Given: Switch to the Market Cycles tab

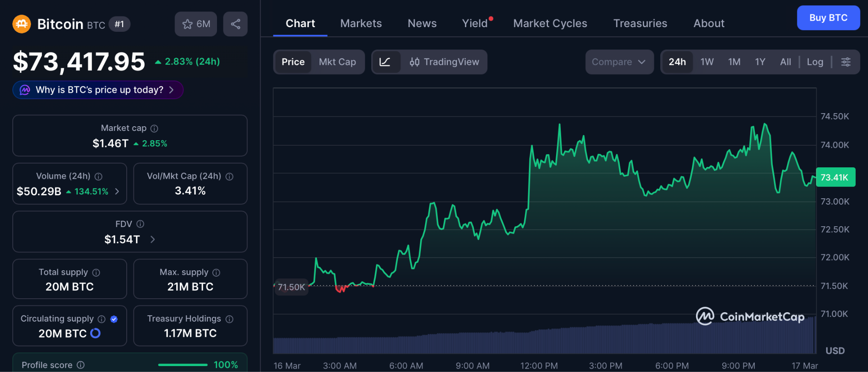Looking at the screenshot, I should [x=550, y=23].
